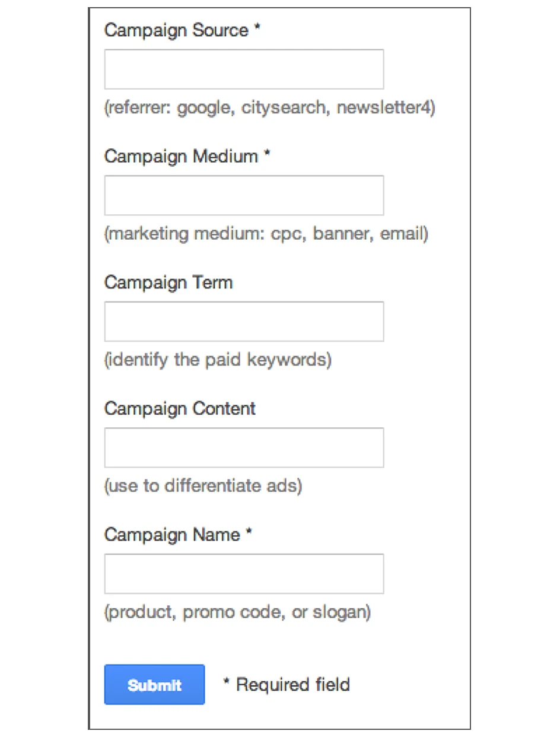The image size is (560, 737).
Task: Click the "Required field" note beside Submit
Action: pos(287,685)
